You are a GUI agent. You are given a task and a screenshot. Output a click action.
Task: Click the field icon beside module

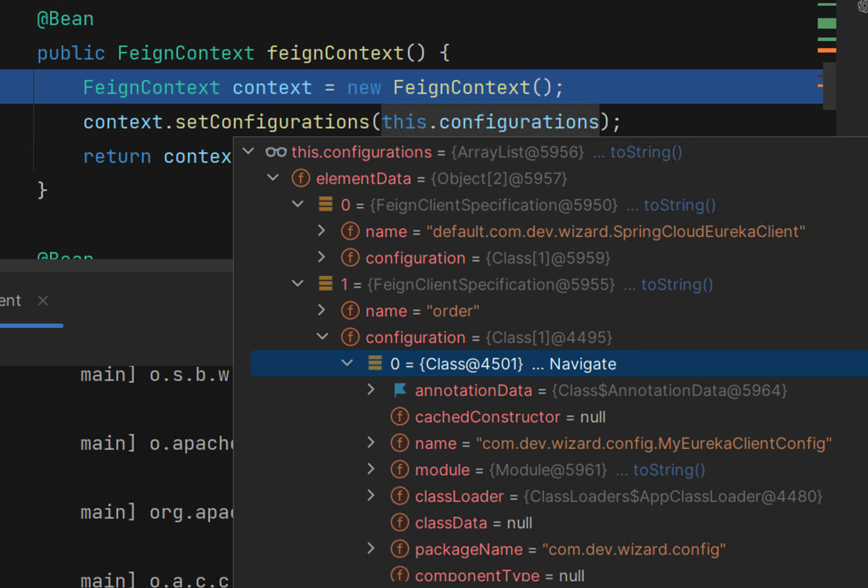[x=400, y=470]
